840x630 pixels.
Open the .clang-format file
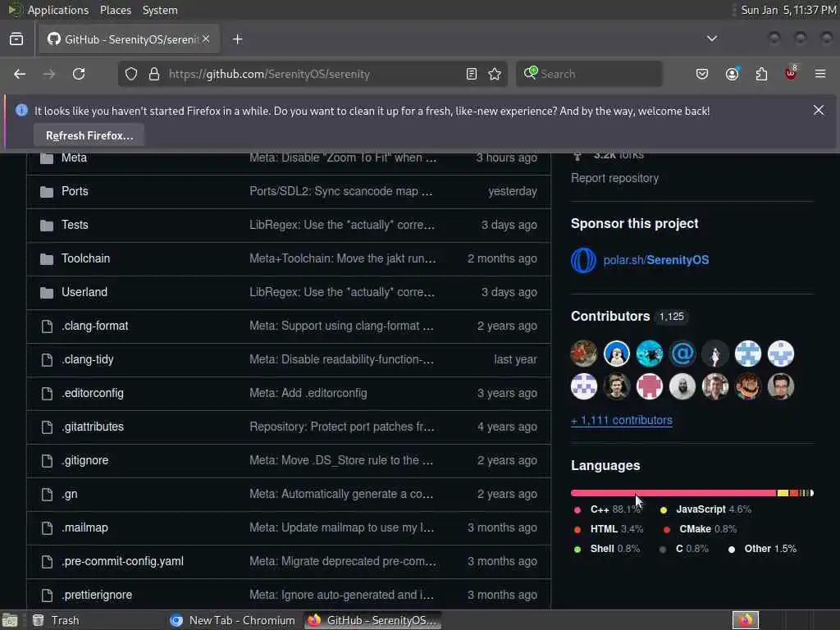[x=95, y=326]
